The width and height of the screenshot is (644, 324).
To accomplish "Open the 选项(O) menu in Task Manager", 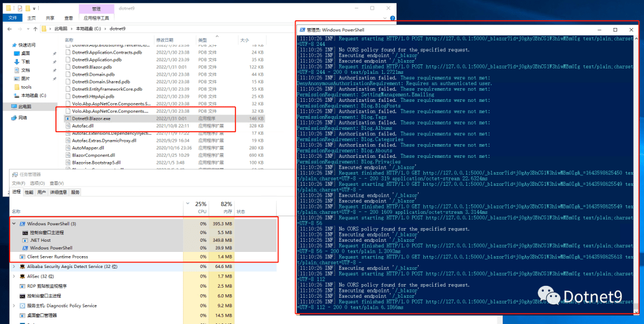I will [x=38, y=183].
